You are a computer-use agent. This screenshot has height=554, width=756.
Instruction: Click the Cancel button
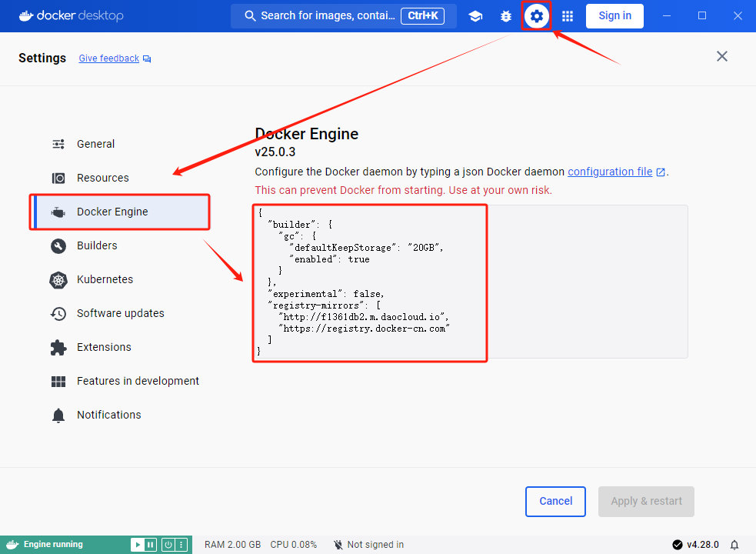point(555,502)
